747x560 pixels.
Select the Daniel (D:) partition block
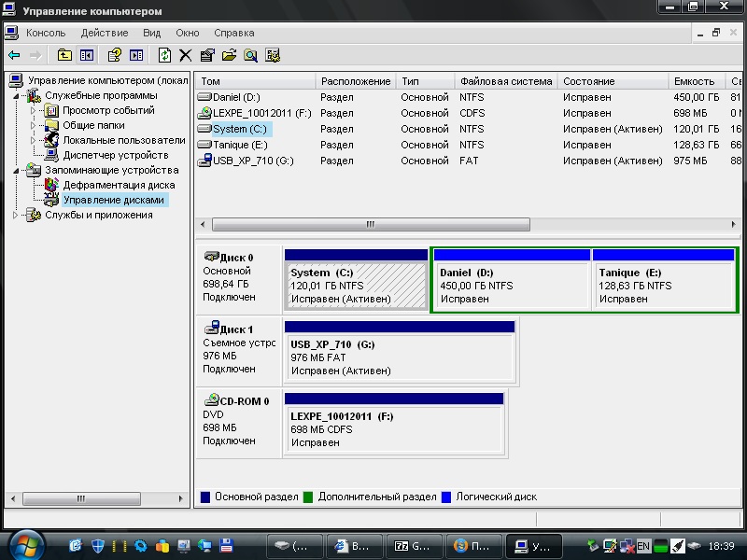click(512, 286)
